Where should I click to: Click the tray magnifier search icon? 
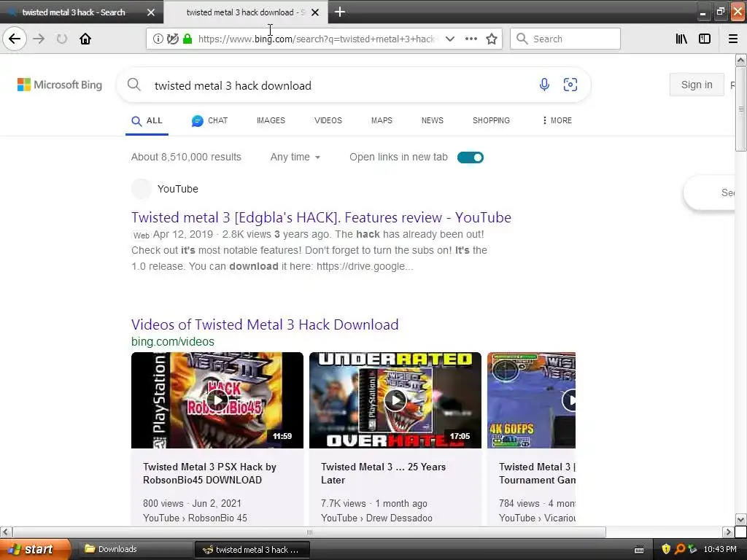click(x=679, y=549)
